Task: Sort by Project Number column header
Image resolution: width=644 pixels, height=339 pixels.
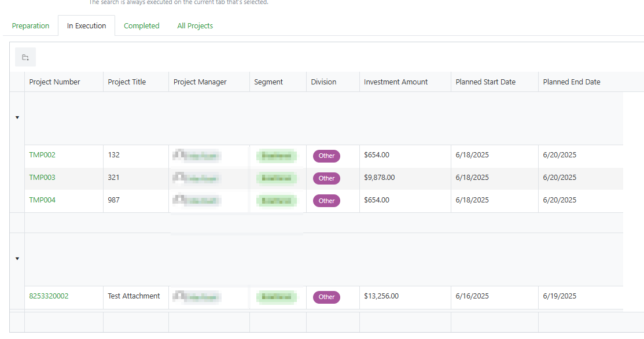Action: 55,82
